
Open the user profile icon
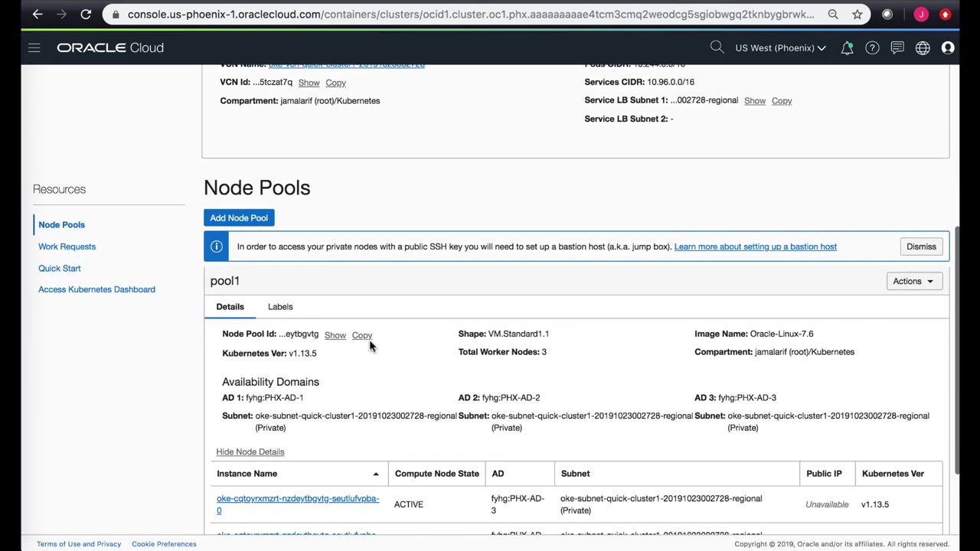coord(948,47)
